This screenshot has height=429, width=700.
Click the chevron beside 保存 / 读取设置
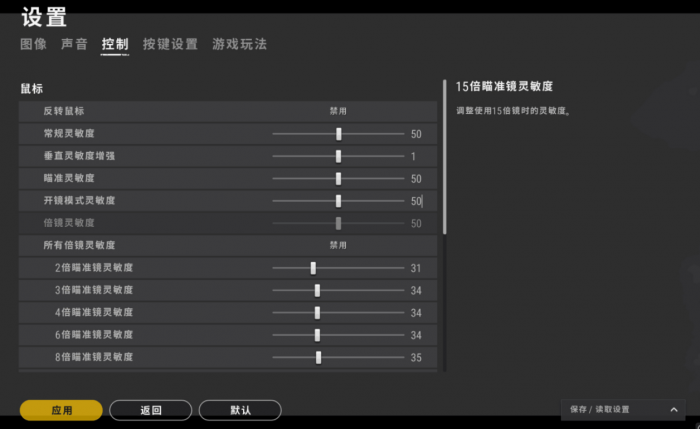pos(674,409)
